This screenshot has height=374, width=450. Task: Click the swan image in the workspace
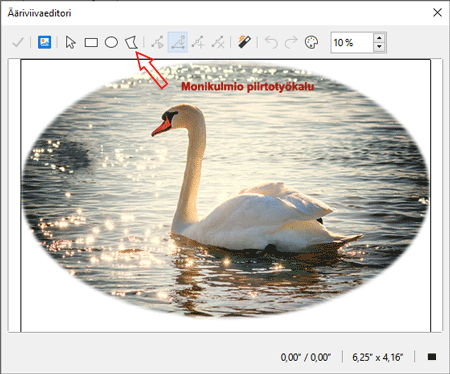click(x=225, y=190)
